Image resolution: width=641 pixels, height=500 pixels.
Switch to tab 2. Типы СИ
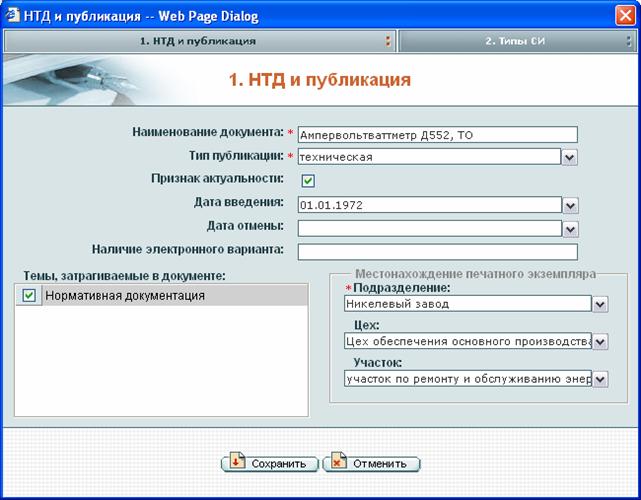(x=517, y=41)
